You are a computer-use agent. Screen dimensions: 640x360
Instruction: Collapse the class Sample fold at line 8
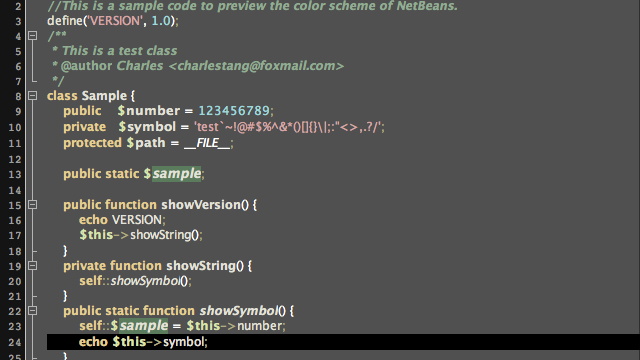(x=33, y=96)
